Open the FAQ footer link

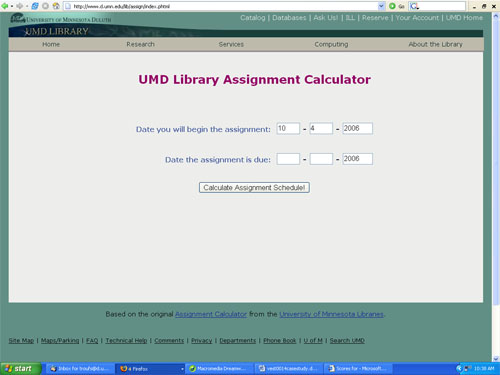tap(92, 340)
